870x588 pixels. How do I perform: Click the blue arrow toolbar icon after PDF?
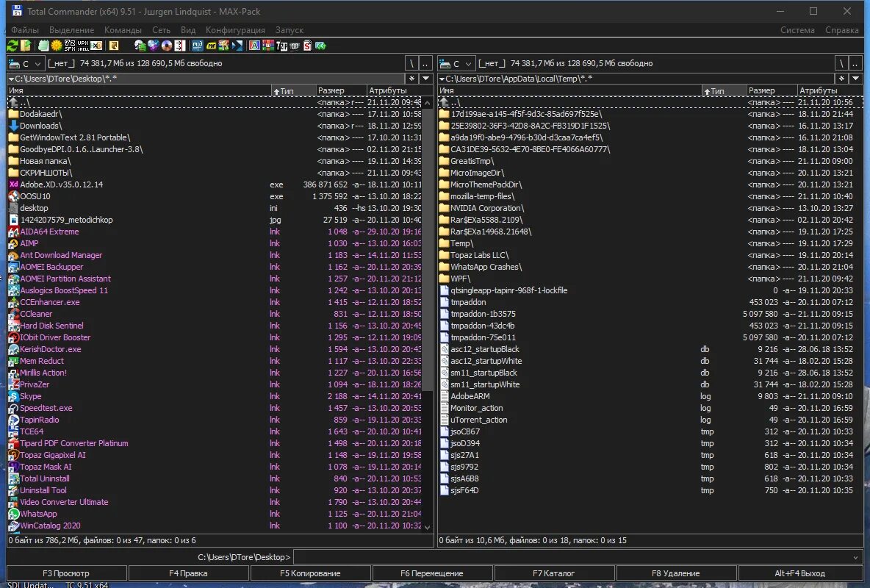(x=237, y=46)
